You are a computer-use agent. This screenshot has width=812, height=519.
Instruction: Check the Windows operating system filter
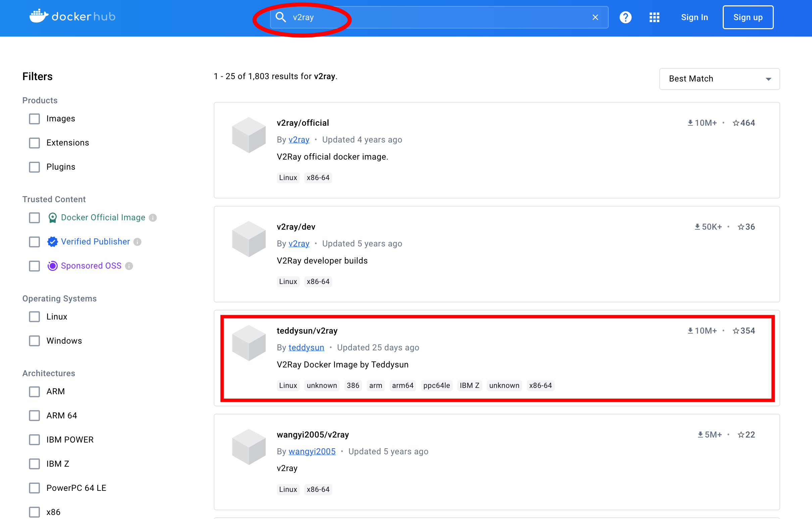[35, 341]
